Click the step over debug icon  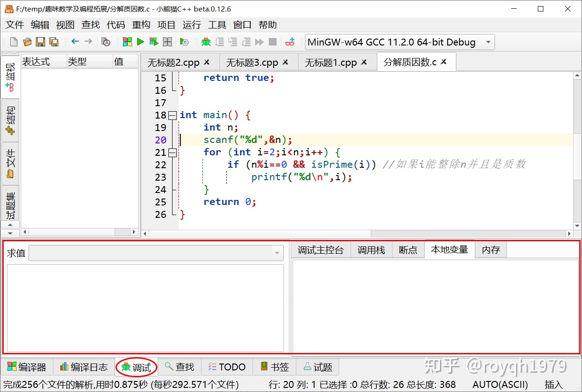219,42
